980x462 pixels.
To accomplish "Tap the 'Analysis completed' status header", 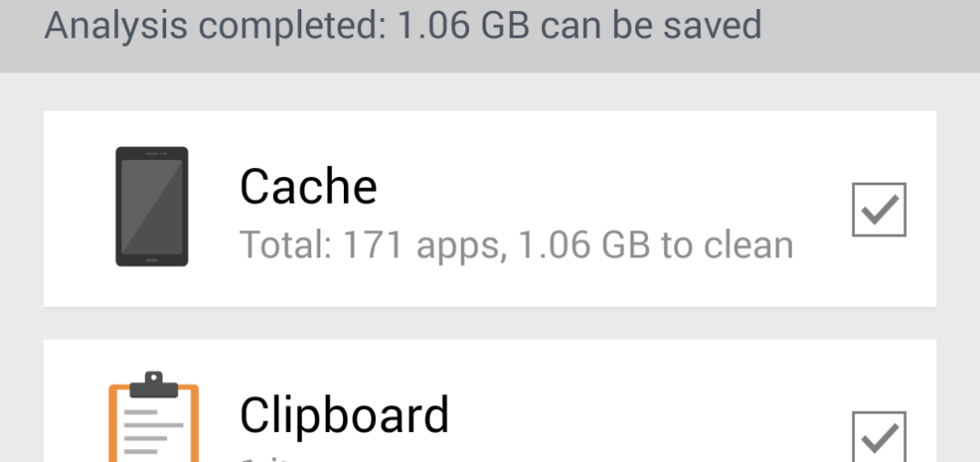I will point(402,26).
